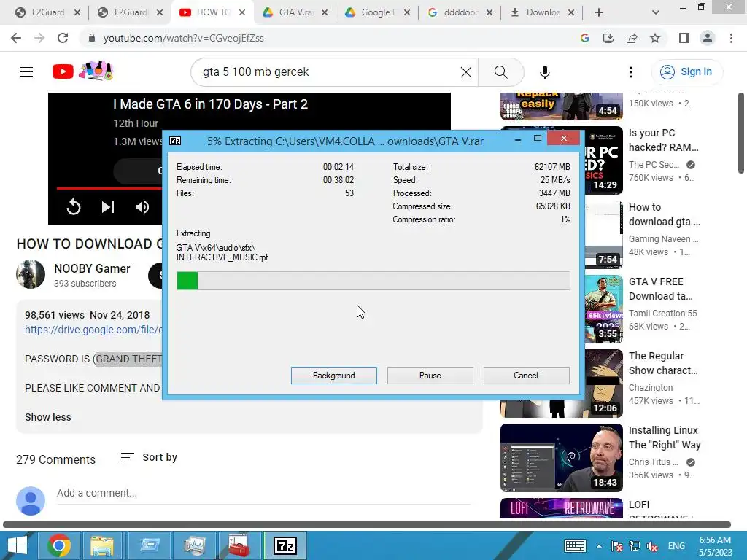Open File Explorer from taskbar
The height and width of the screenshot is (560, 747).
(102, 545)
